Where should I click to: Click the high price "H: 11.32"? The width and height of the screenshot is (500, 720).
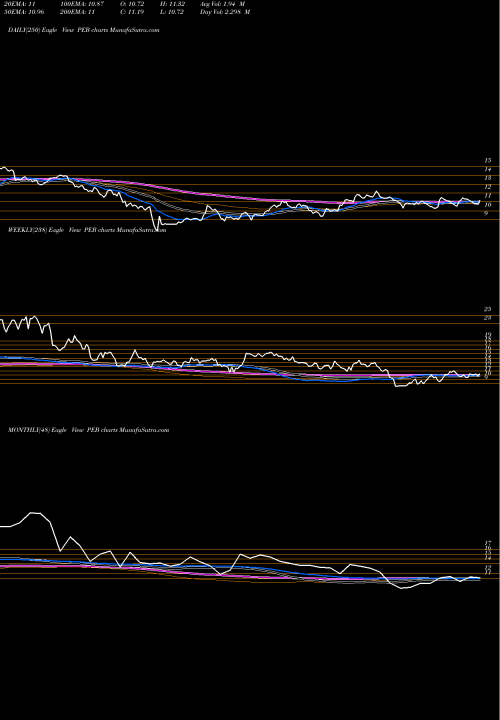click(x=172, y=4)
